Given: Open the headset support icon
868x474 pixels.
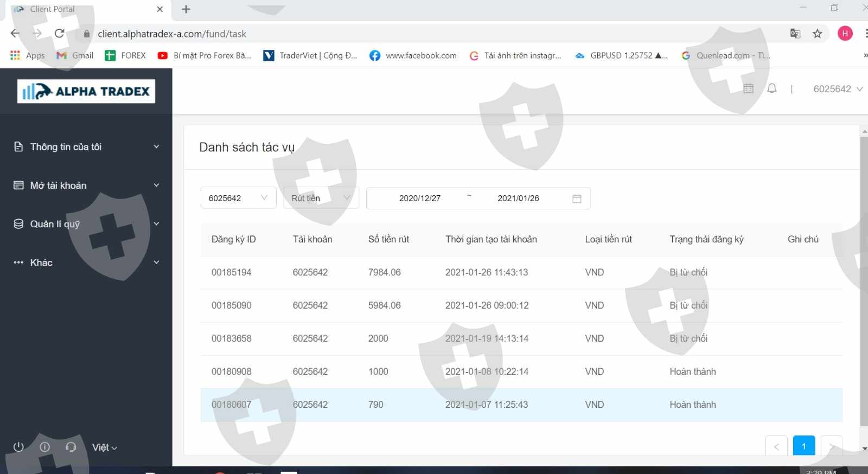Looking at the screenshot, I should click(71, 447).
